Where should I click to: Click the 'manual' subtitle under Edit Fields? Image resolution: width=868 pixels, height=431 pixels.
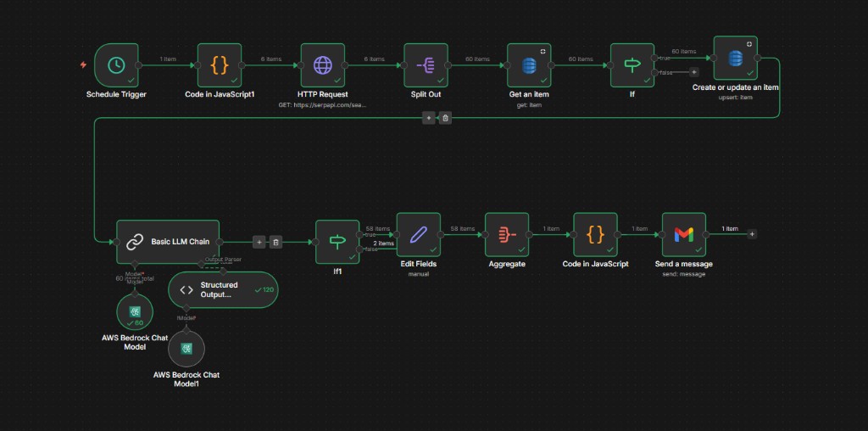pos(419,274)
